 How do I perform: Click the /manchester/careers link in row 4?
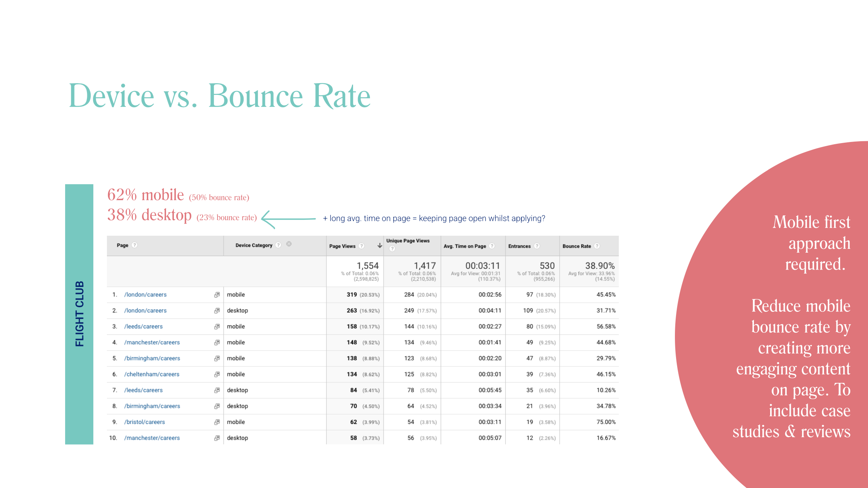click(152, 343)
